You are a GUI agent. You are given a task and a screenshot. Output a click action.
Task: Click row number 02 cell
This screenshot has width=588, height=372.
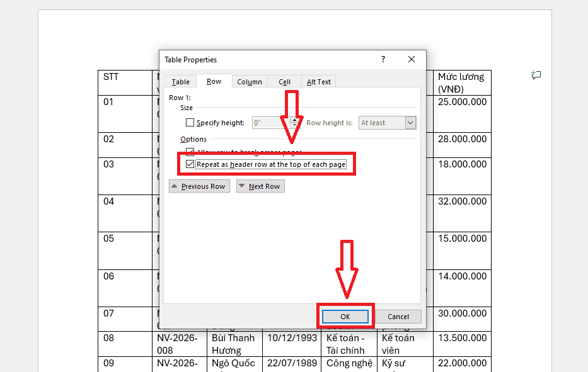pos(125,145)
